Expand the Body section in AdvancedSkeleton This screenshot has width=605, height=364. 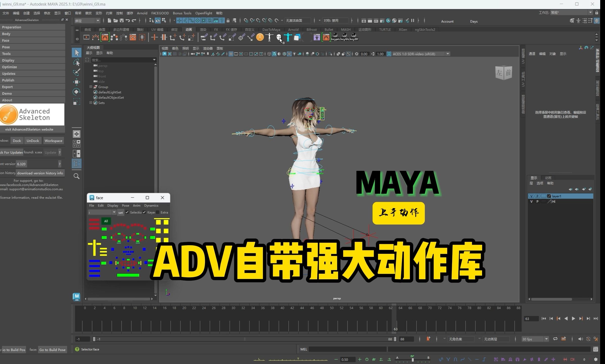tap(32, 34)
